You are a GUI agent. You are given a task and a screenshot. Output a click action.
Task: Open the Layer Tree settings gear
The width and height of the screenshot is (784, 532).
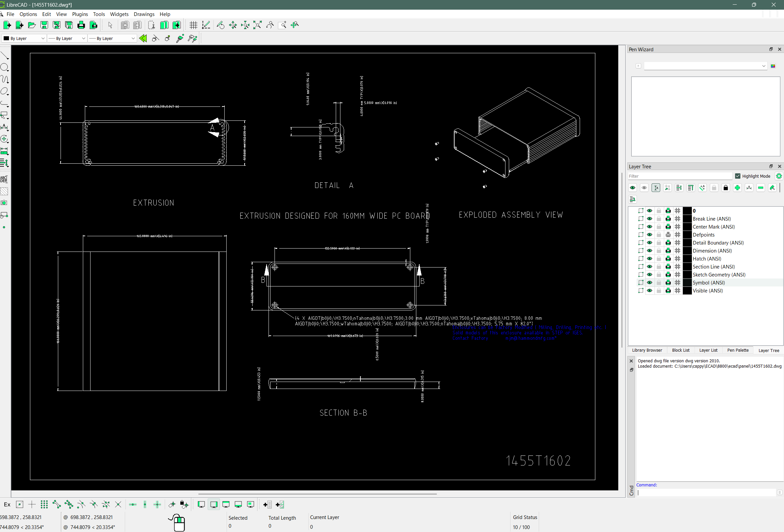(x=779, y=176)
